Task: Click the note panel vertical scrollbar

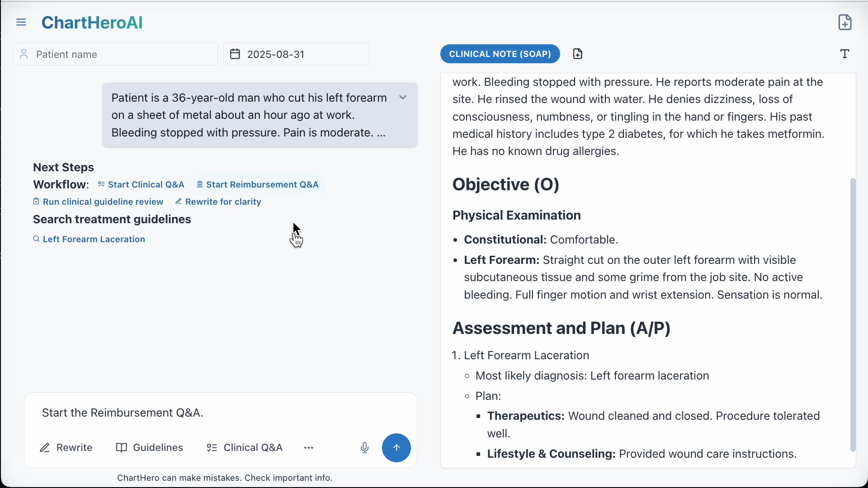Action: coord(853,314)
